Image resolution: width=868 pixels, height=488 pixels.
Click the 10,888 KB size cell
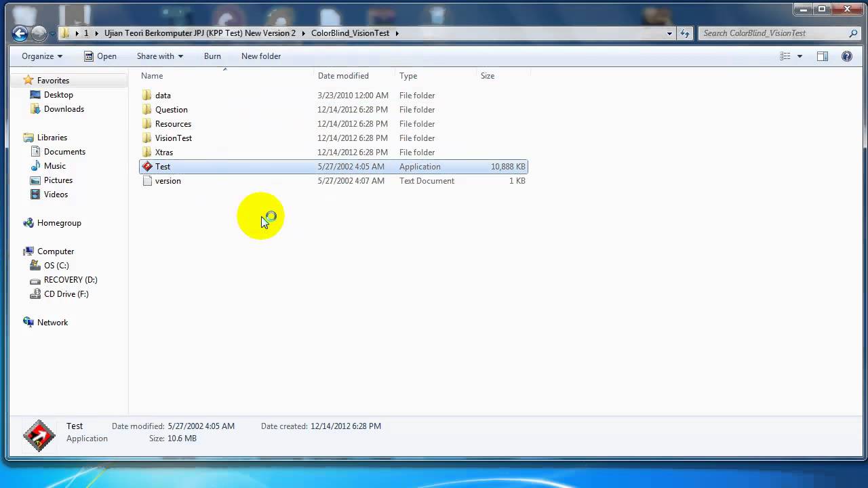pyautogui.click(x=508, y=167)
